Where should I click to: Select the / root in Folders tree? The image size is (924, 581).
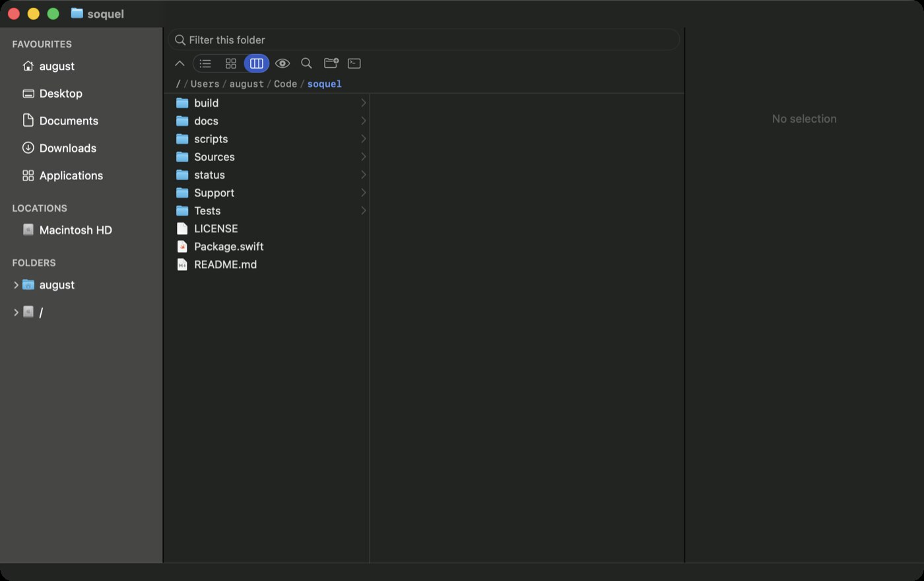41,313
